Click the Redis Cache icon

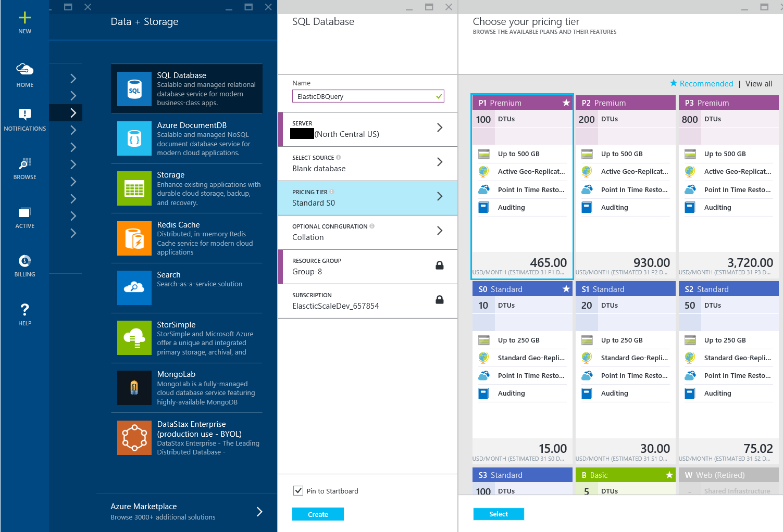[x=134, y=238]
